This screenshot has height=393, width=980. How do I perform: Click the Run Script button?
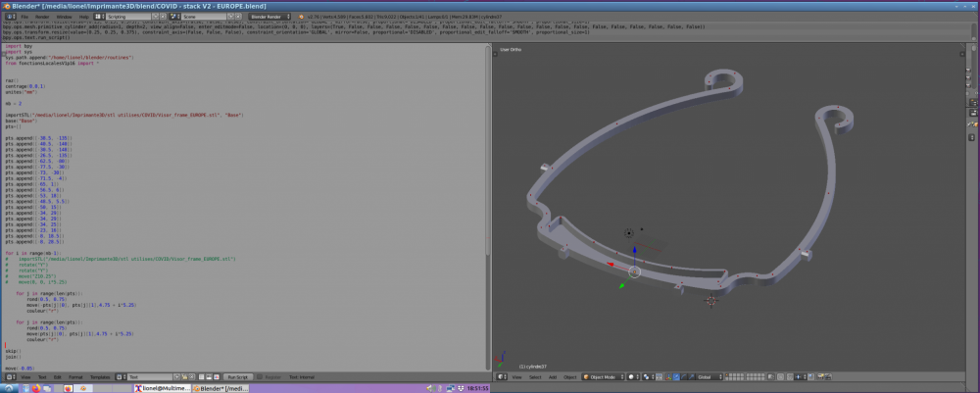(x=237, y=376)
